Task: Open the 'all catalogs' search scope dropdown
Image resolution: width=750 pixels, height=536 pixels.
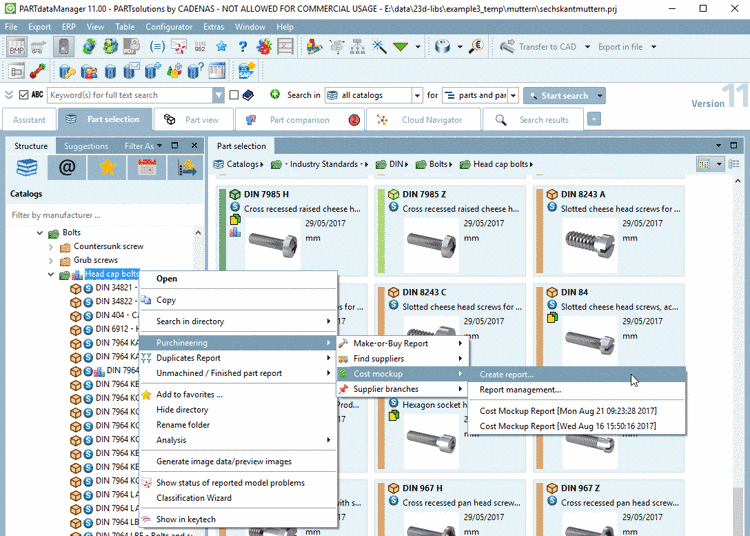Action: coord(417,95)
